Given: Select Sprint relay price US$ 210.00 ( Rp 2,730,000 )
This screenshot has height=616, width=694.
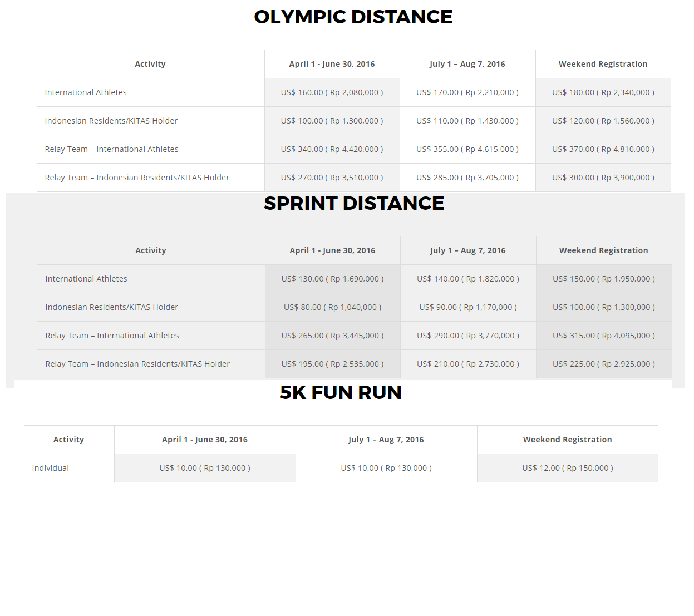Looking at the screenshot, I should pyautogui.click(x=468, y=364).
